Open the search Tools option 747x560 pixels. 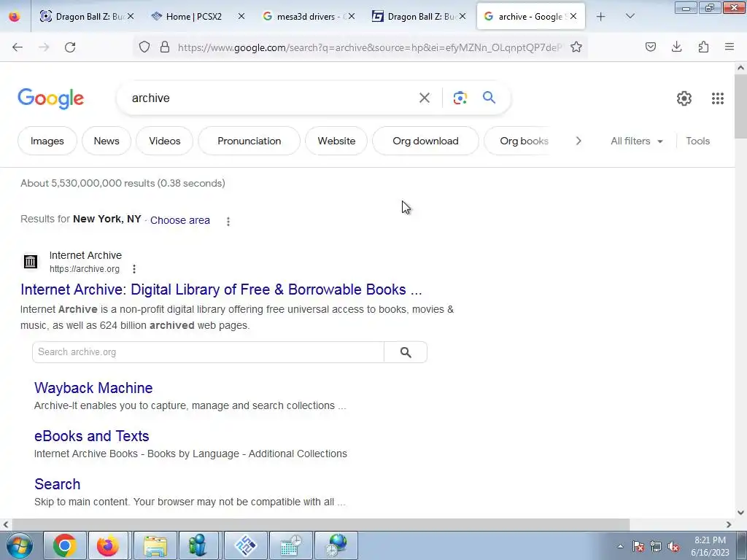tap(697, 141)
